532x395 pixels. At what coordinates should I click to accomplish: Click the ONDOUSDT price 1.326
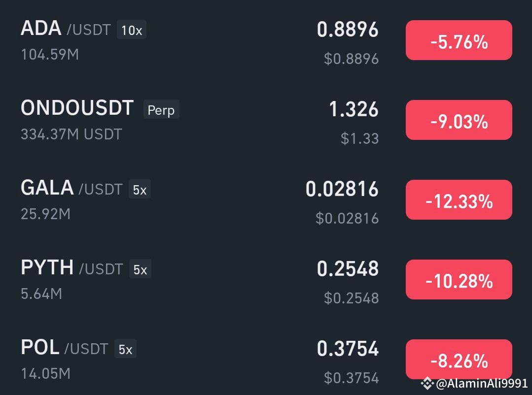[354, 109]
